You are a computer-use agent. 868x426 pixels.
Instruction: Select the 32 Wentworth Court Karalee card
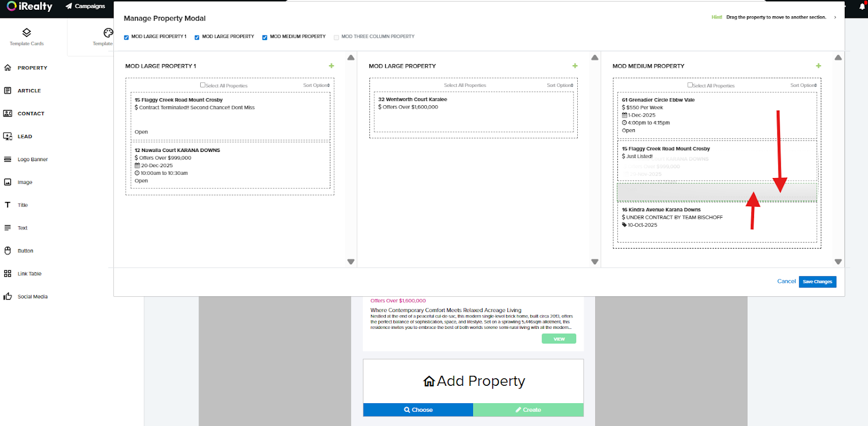pos(471,112)
